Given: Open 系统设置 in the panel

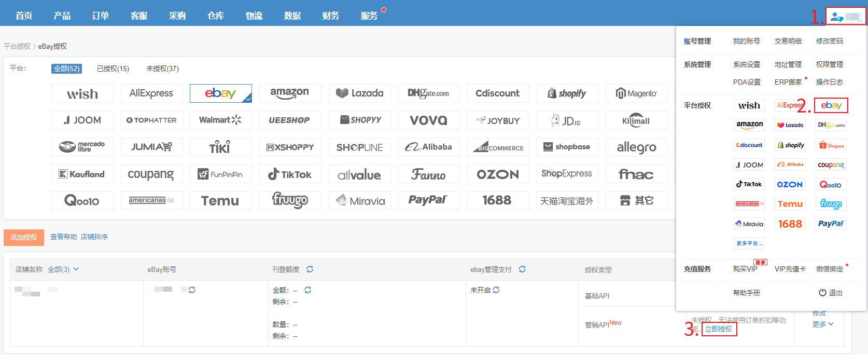Looking at the screenshot, I should [x=747, y=64].
